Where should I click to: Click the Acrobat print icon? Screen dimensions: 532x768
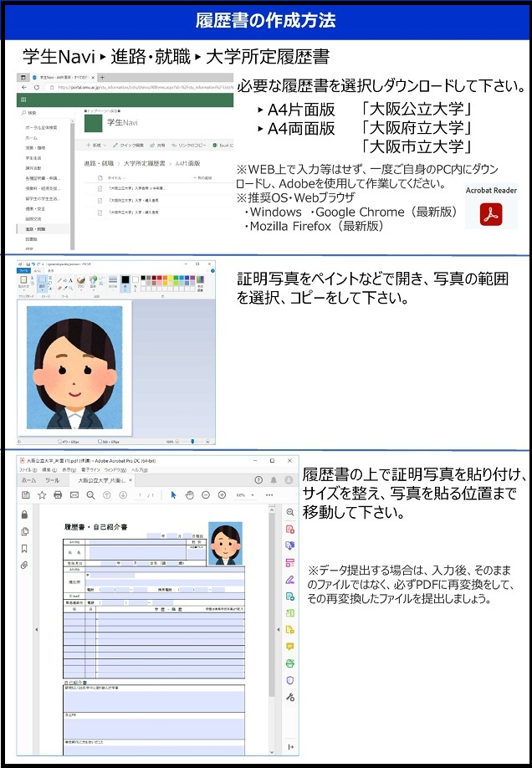click(x=58, y=495)
